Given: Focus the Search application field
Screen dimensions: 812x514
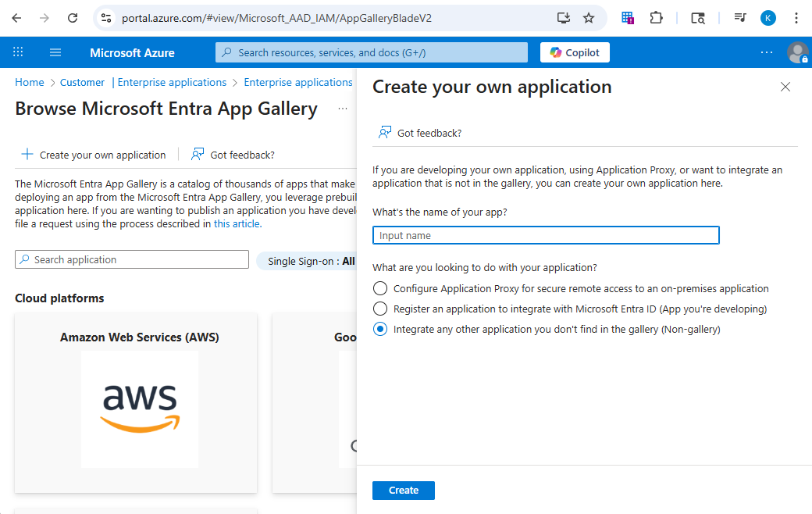Looking at the screenshot, I should click(x=132, y=259).
